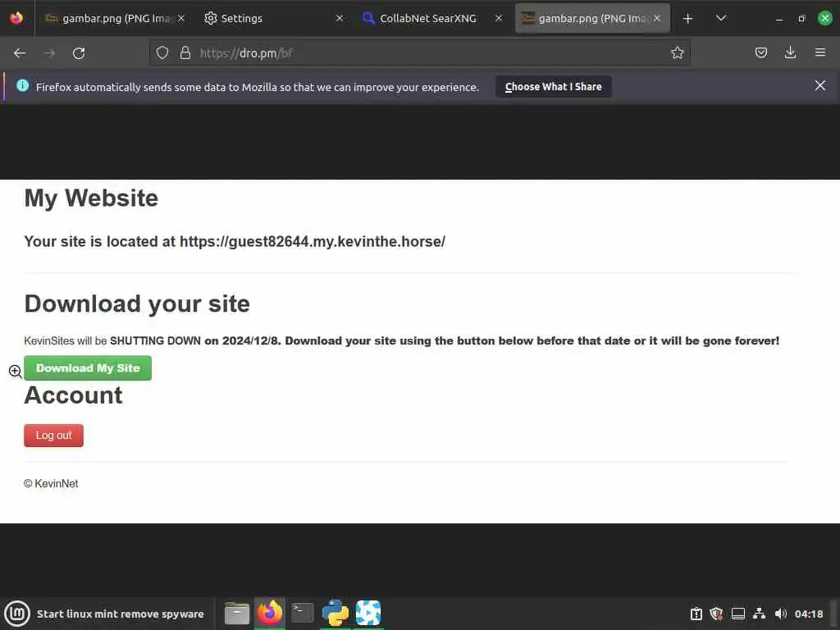Close the first gambar.png tab

coord(181,18)
